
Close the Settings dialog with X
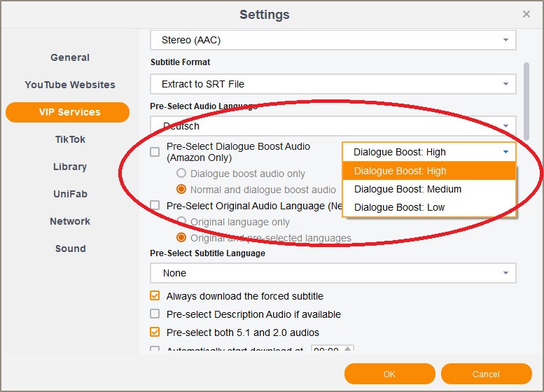[526, 14]
